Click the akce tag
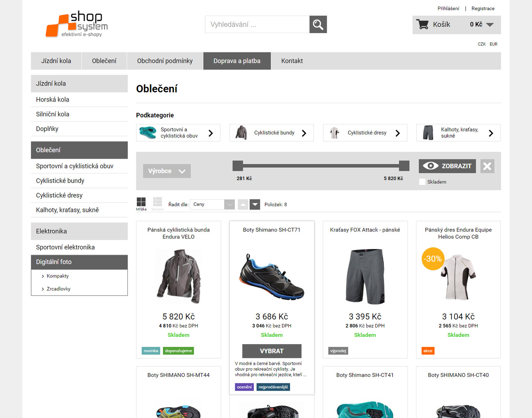The image size is (532, 418). [x=428, y=351]
